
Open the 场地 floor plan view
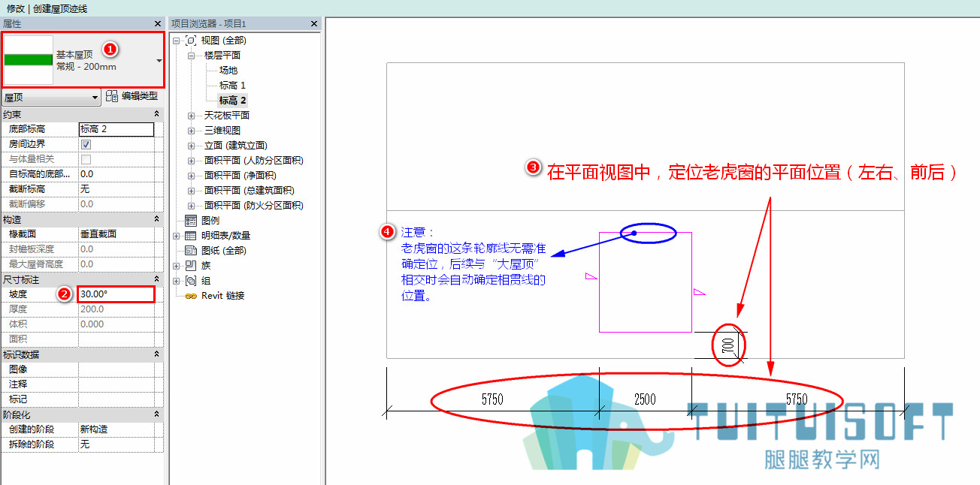coord(228,71)
